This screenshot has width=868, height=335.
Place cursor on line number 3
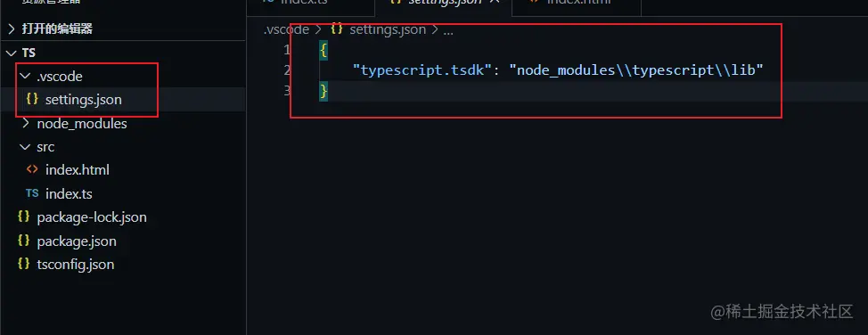287,92
